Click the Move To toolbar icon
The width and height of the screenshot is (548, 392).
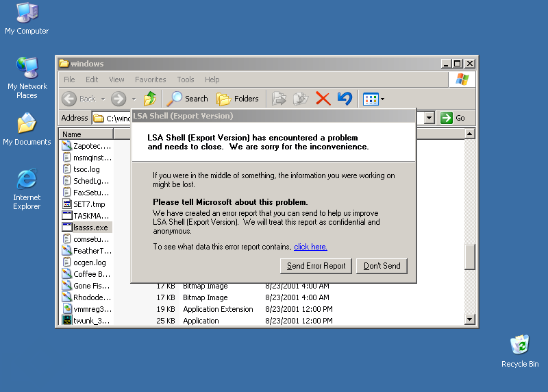(279, 99)
